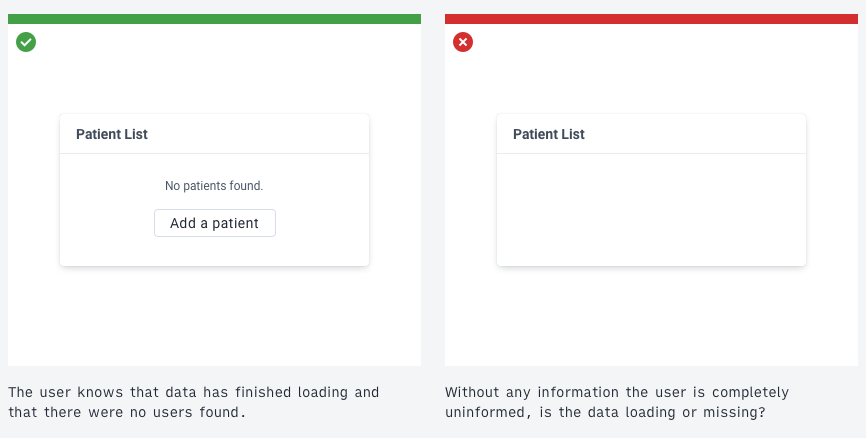Click the gray gap between the two examples
Screen dimensions: 866x438
(x=433, y=200)
